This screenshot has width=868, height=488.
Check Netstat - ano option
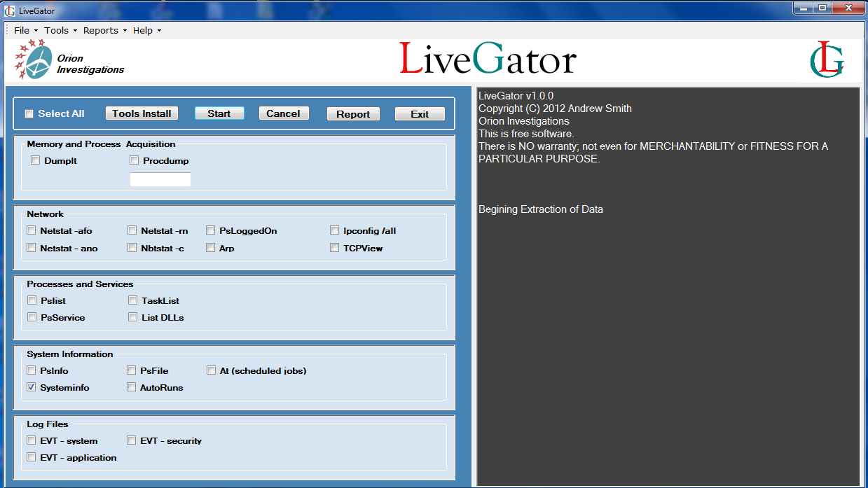pos(31,248)
